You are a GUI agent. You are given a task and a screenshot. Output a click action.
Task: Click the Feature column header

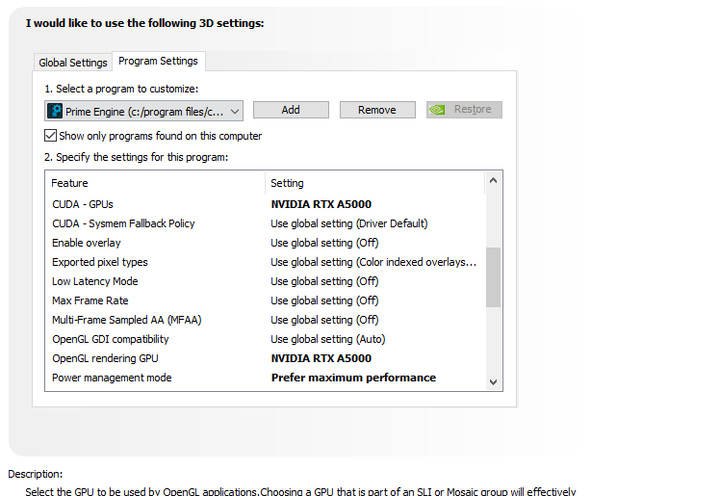pyautogui.click(x=70, y=183)
